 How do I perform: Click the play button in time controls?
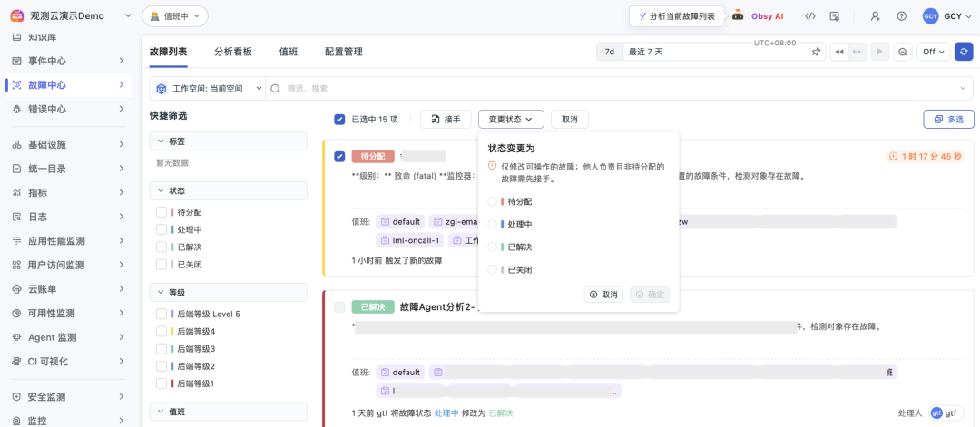click(x=880, y=52)
